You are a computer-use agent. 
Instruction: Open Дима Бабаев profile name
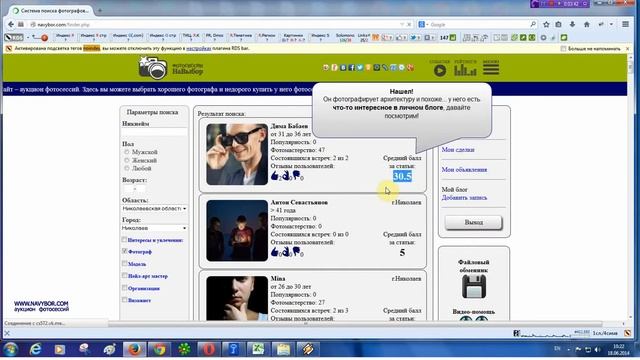[289, 126]
